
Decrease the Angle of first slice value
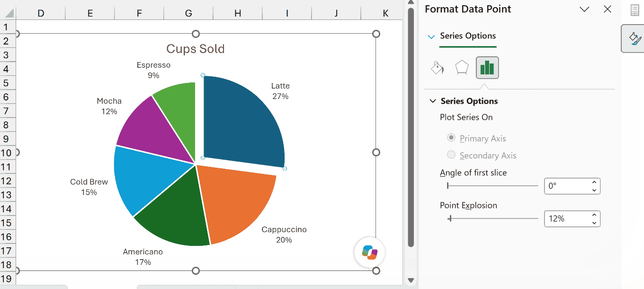coord(594,190)
